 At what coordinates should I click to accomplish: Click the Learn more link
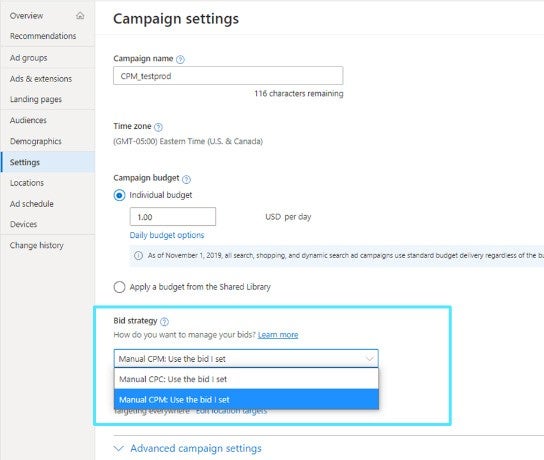coord(278,335)
